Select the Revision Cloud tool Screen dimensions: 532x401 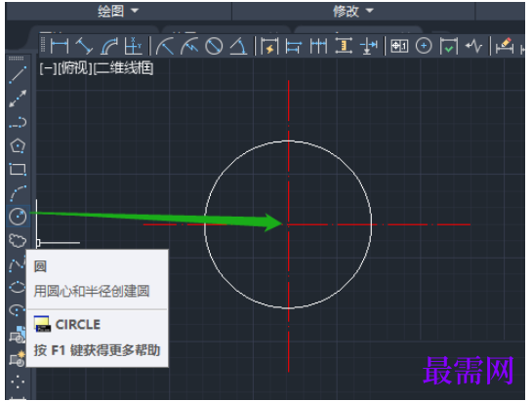pyautogui.click(x=18, y=240)
